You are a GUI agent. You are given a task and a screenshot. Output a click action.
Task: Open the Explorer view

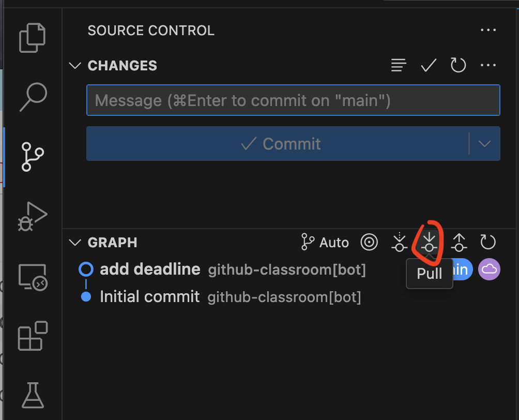tap(32, 37)
